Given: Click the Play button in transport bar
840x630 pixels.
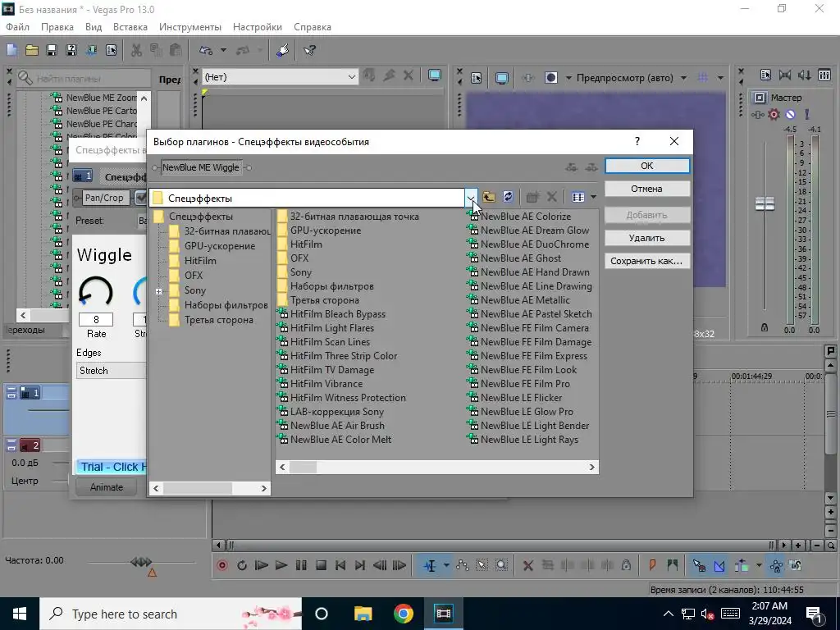Looking at the screenshot, I should (x=281, y=565).
